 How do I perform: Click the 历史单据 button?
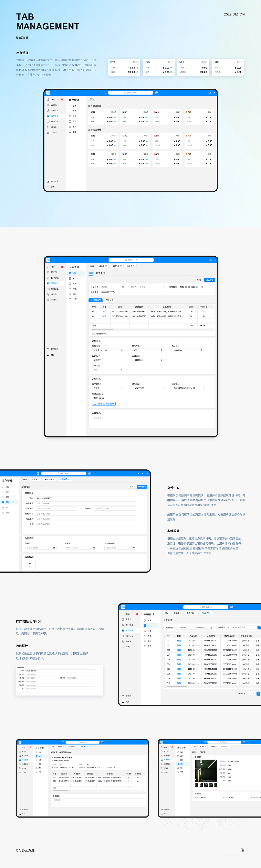point(109,300)
